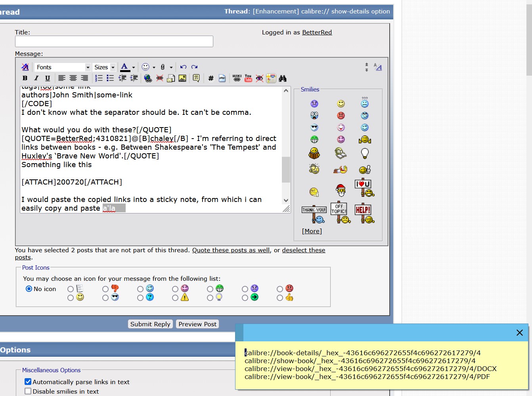532x396 pixels.
Task: Wrap selection in CODE tags (# icon)
Action: coord(211,78)
